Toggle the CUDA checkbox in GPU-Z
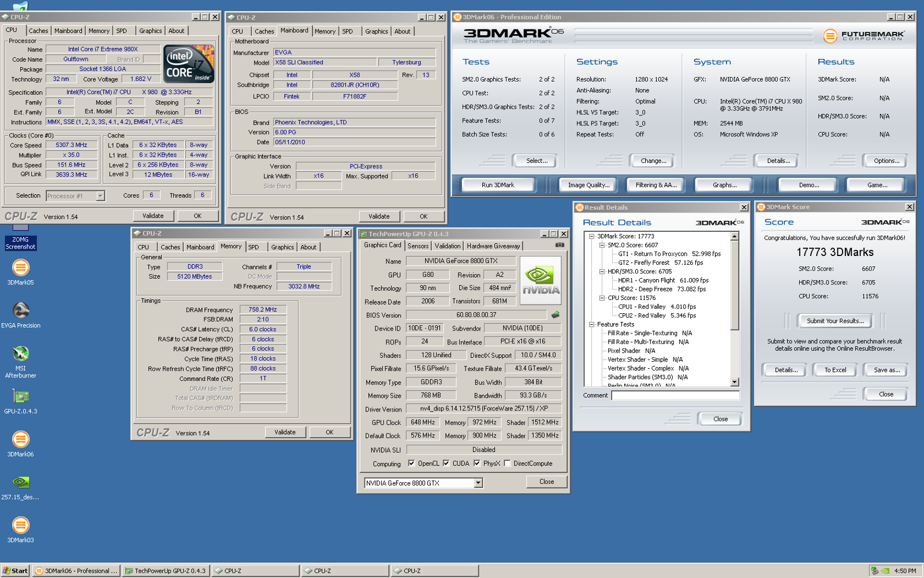 [x=446, y=463]
